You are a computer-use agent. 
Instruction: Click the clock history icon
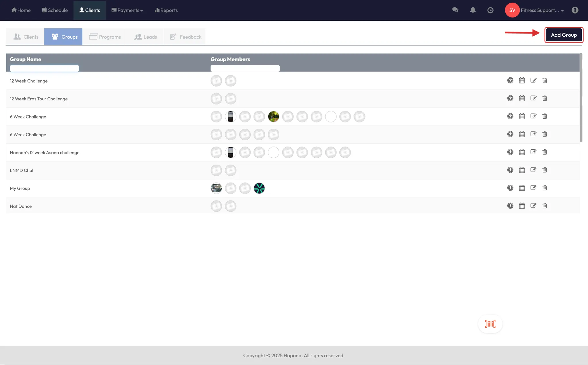point(490,10)
